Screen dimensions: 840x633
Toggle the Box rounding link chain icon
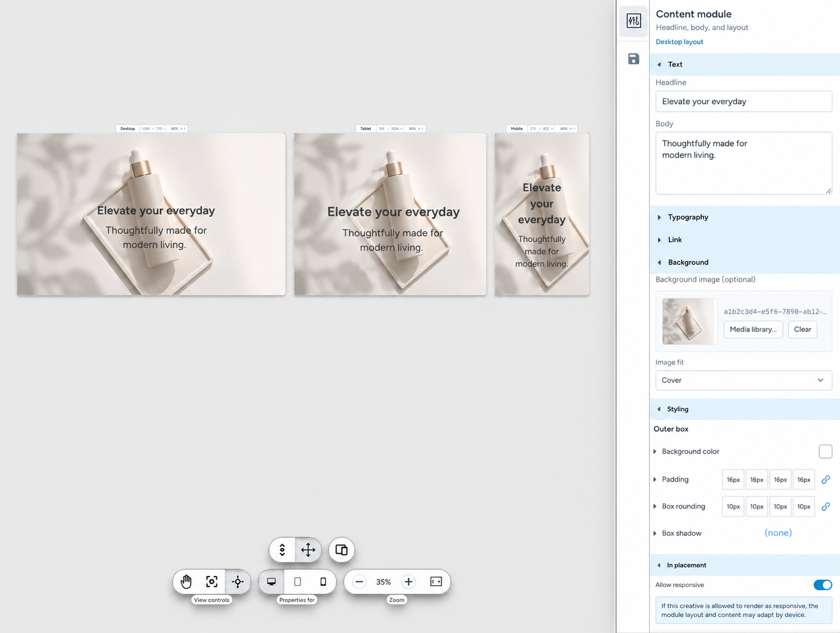825,506
